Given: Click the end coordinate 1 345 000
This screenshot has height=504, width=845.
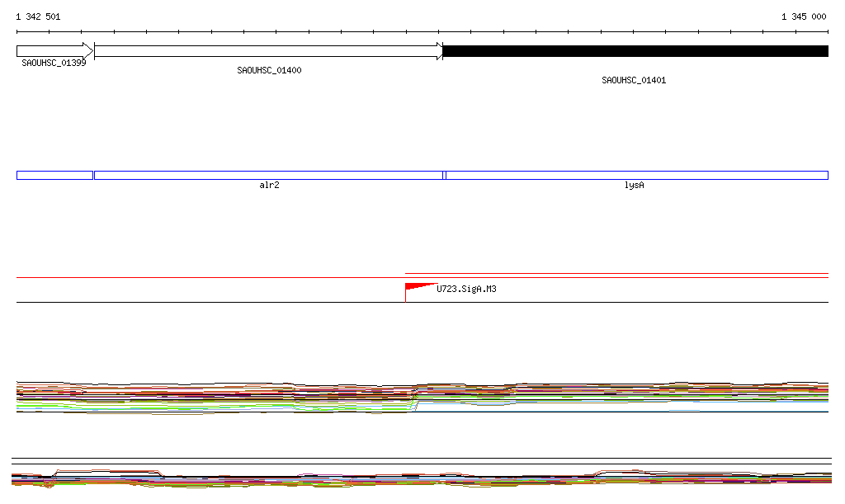Looking at the screenshot, I should click(x=803, y=16).
